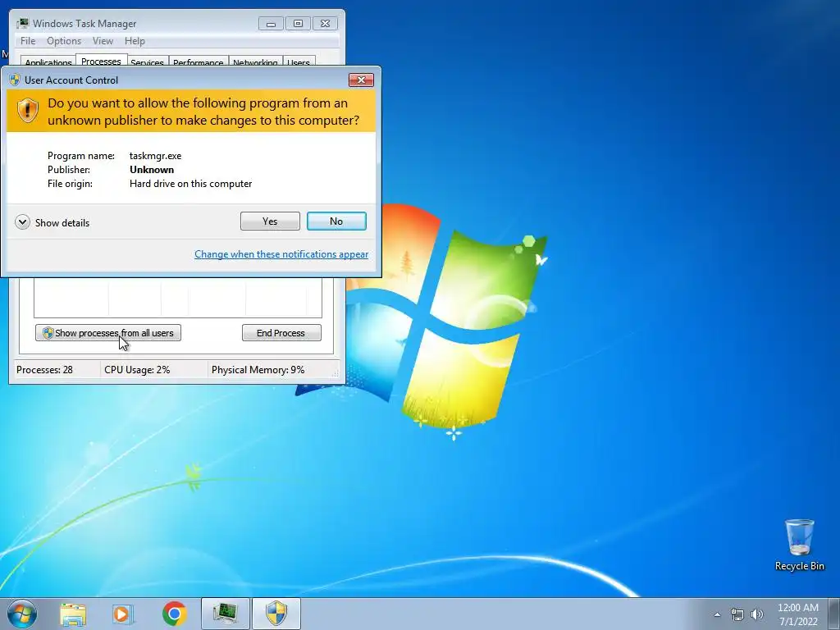Screen dimensions: 840x630
Task: Minimize the Windows Task Manager window
Action: coord(271,24)
